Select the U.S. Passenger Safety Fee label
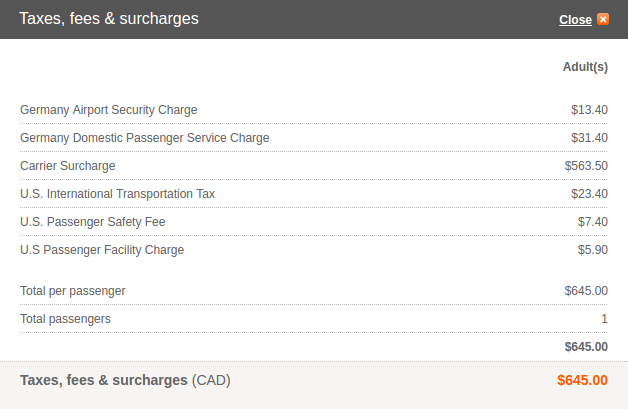Screen dimensions: 628x409 [x=93, y=222]
